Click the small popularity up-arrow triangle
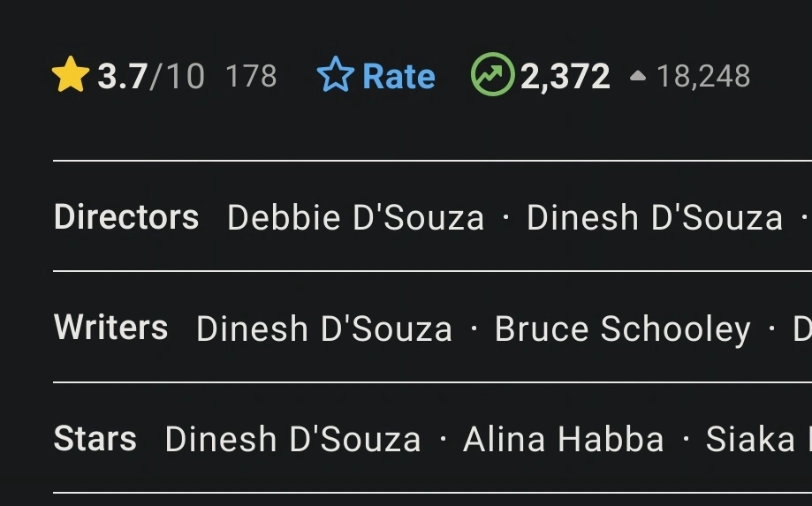The width and height of the screenshot is (812, 506). pyautogui.click(x=638, y=77)
